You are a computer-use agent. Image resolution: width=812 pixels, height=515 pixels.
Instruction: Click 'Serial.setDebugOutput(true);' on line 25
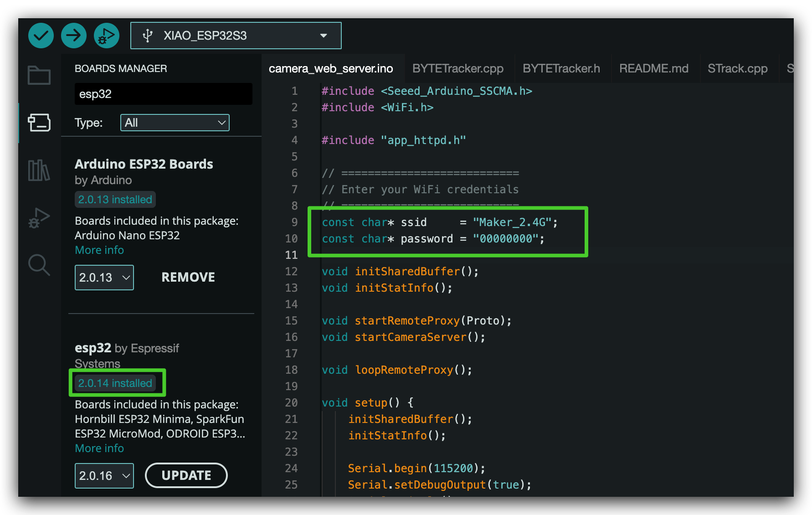tap(440, 485)
